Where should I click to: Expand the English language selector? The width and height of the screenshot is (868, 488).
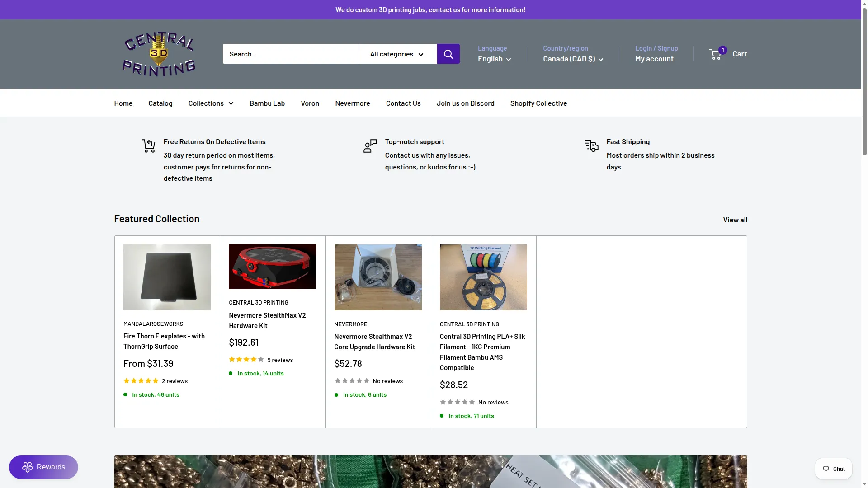(x=494, y=59)
